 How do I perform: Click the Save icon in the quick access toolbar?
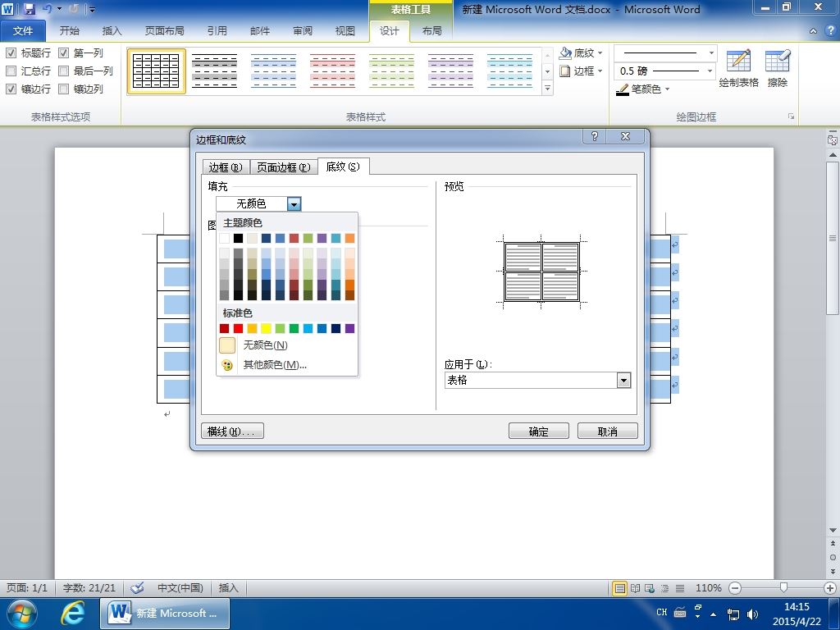tap(29, 8)
